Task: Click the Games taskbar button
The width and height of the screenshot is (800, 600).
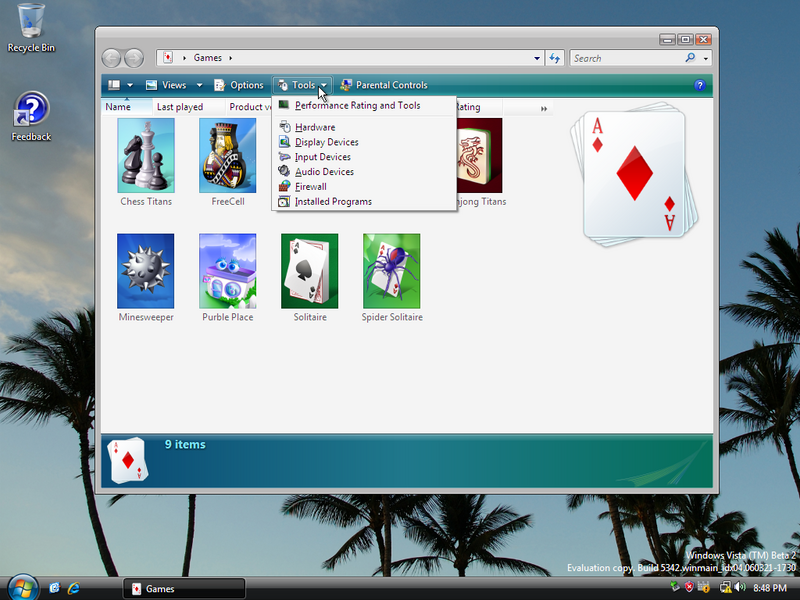Action: 184,588
